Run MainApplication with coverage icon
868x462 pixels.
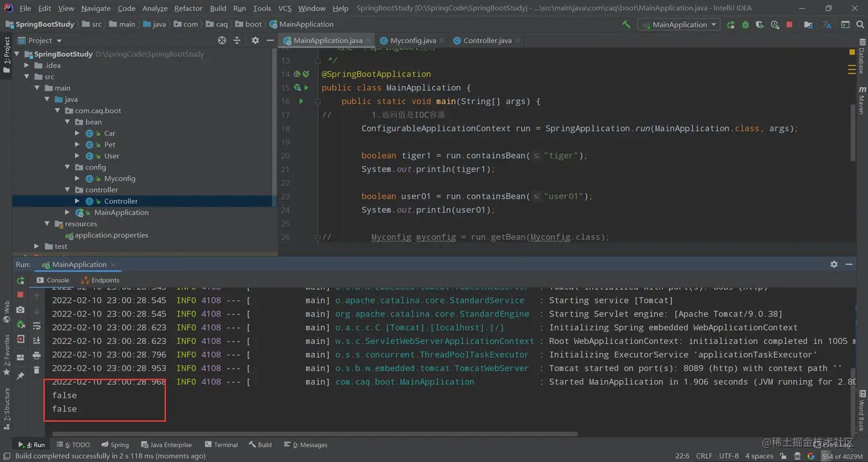pos(760,25)
